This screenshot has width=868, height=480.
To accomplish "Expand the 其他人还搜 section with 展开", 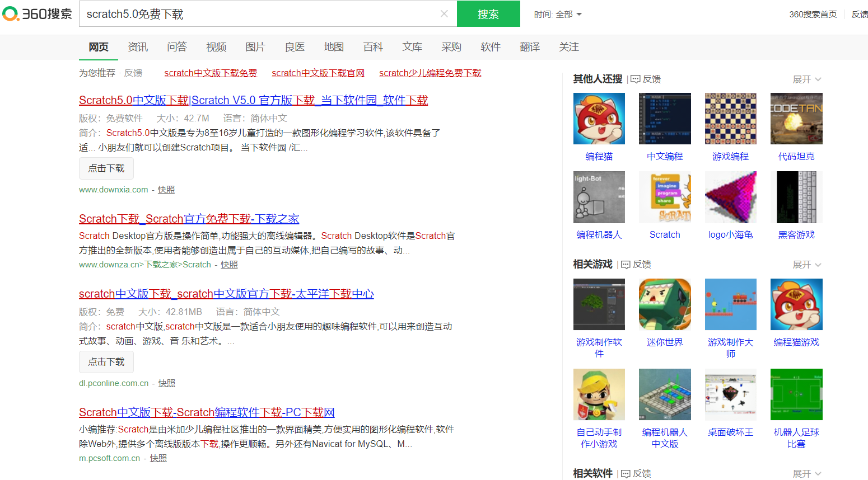I will [x=807, y=79].
